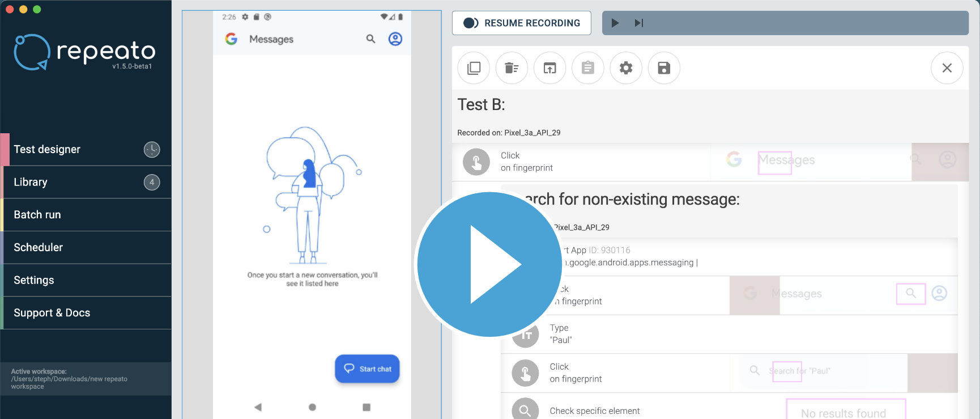Tap the account avatar in Messages app
The image size is (980, 419).
tap(395, 39)
